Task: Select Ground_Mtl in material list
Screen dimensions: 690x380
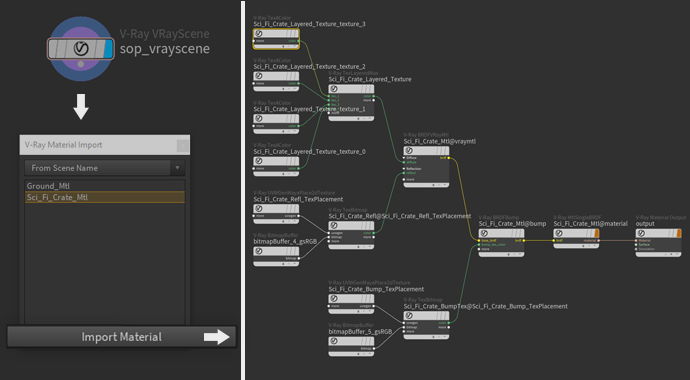Action: click(105, 186)
